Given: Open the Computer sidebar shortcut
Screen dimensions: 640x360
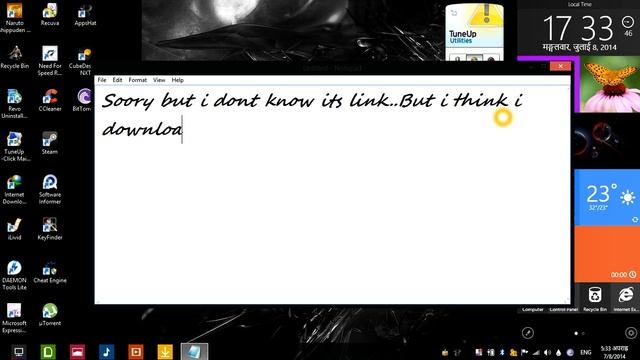Looking at the screenshot, I should coord(533,309).
